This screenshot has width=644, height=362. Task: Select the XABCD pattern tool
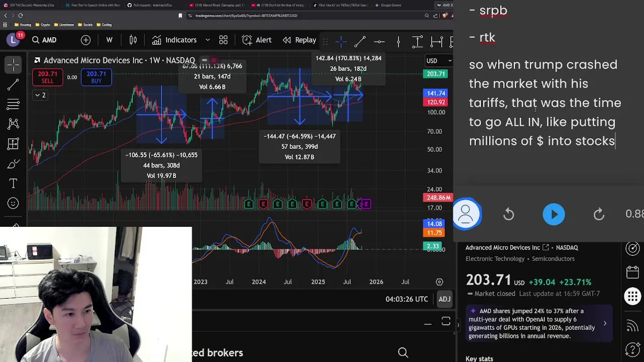[x=14, y=124]
